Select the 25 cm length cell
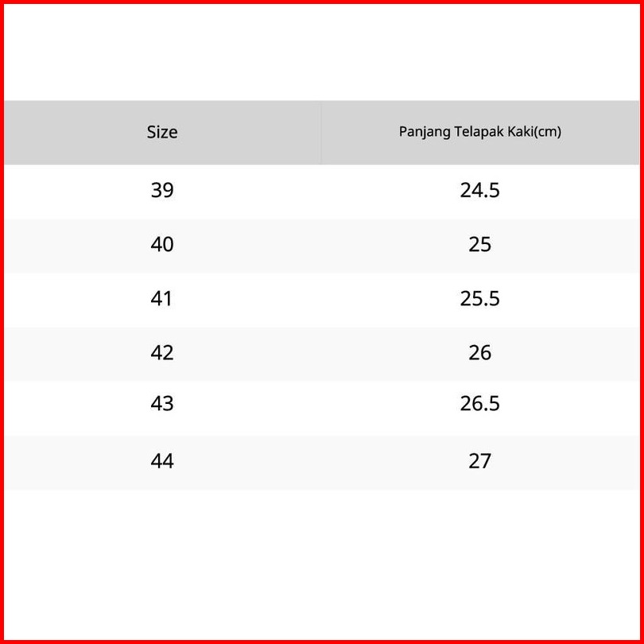This screenshot has height=644, width=644. pos(479,244)
